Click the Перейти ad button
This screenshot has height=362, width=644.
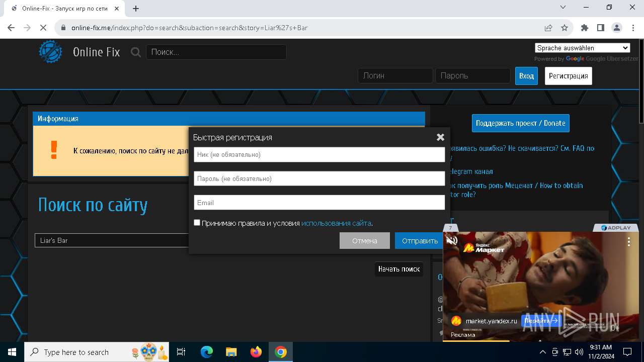(x=541, y=320)
